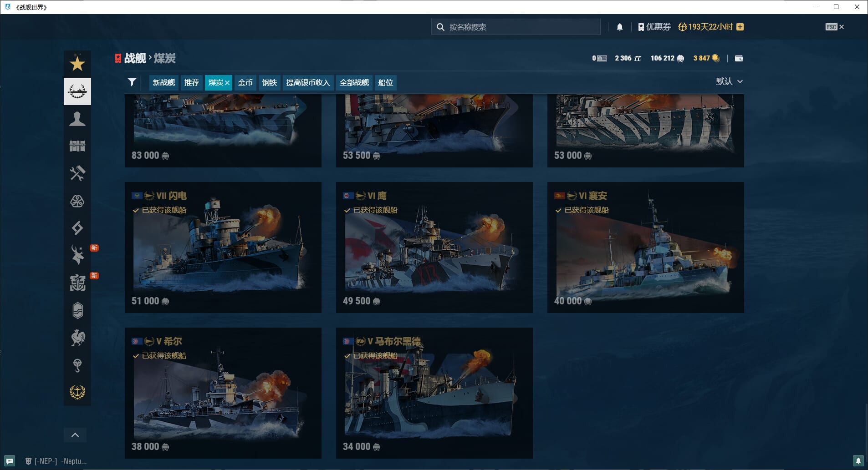Open the commander silhouette sidebar icon
The width and height of the screenshot is (868, 470).
[x=77, y=119]
